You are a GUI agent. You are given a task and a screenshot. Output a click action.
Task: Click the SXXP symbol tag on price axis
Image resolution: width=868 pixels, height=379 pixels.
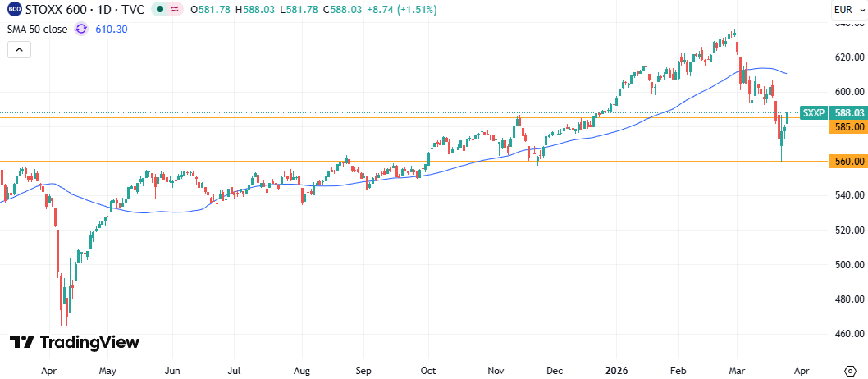tap(814, 113)
